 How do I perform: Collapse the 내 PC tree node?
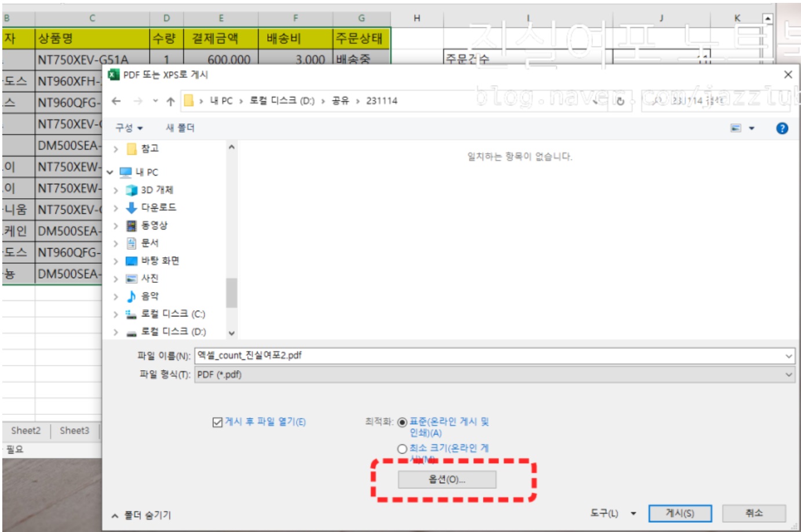coord(110,172)
